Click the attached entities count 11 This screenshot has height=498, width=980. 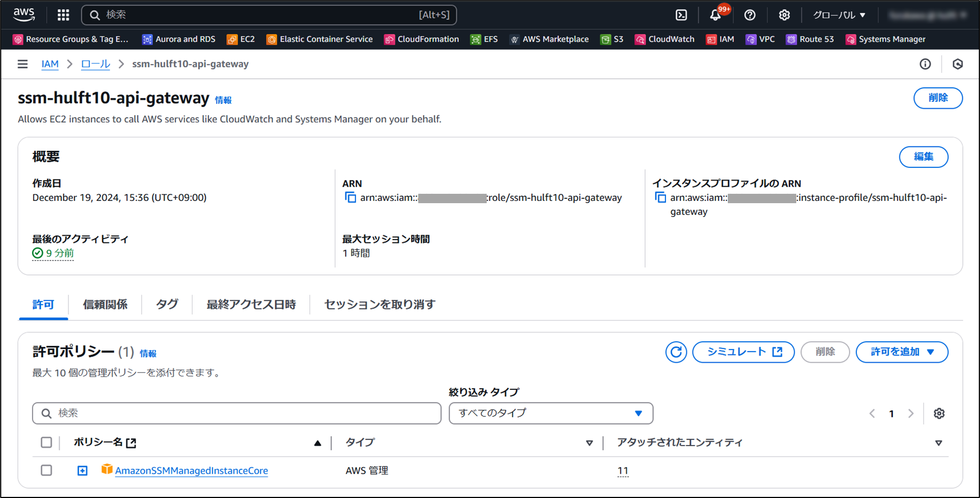pyautogui.click(x=623, y=471)
